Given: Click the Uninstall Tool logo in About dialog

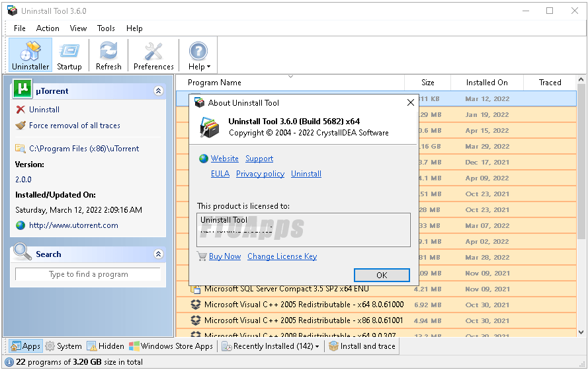Looking at the screenshot, I should click(x=209, y=128).
